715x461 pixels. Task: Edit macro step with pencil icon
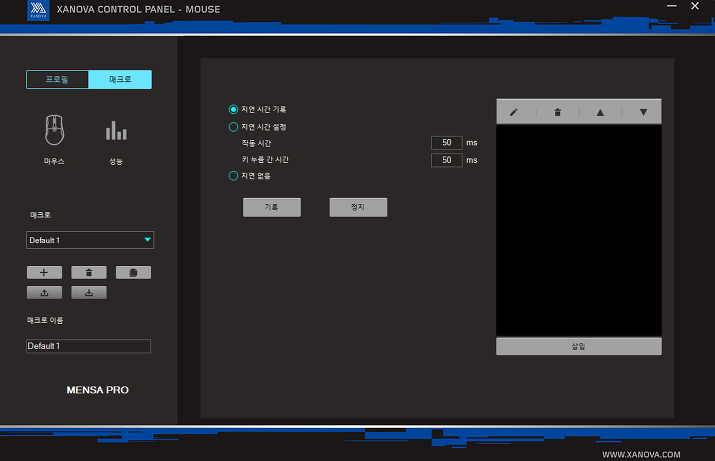514,112
